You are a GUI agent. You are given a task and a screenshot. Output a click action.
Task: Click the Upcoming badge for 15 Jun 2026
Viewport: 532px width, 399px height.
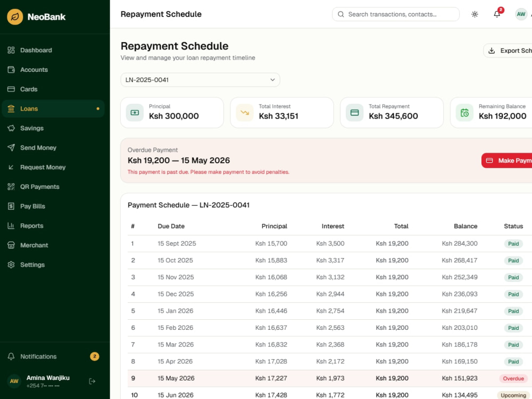pos(513,395)
